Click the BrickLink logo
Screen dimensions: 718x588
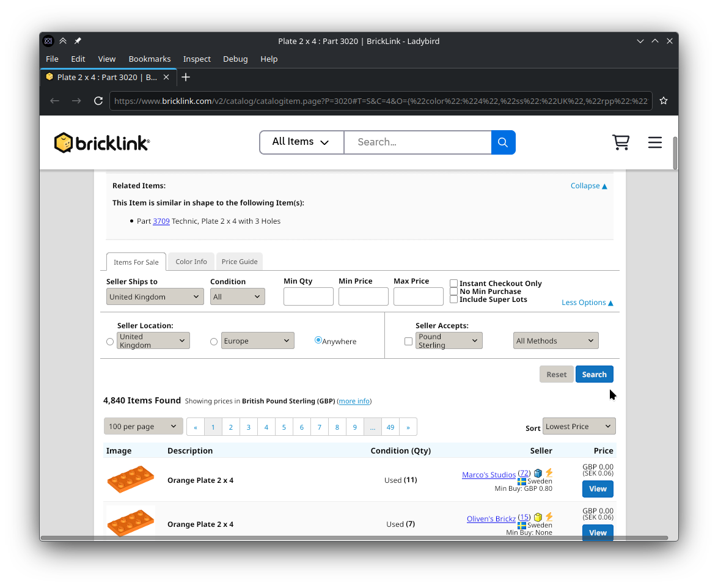coord(101,143)
